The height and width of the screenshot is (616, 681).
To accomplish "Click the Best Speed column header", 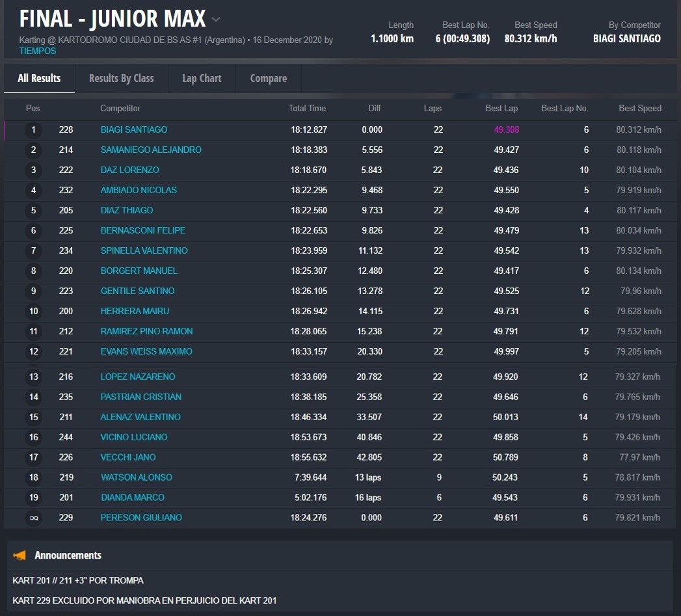I will tap(640, 109).
